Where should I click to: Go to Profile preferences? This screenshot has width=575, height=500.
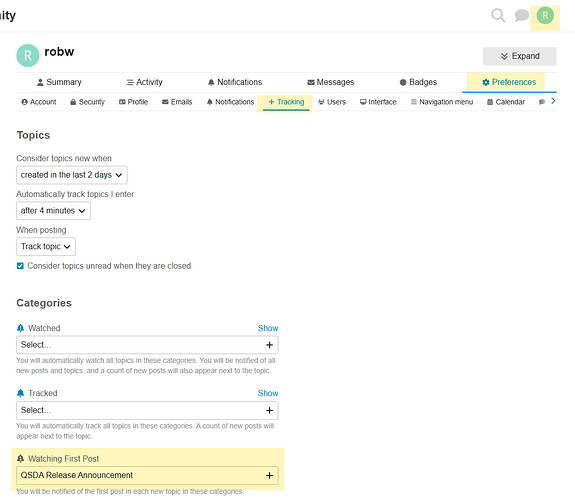pos(133,102)
